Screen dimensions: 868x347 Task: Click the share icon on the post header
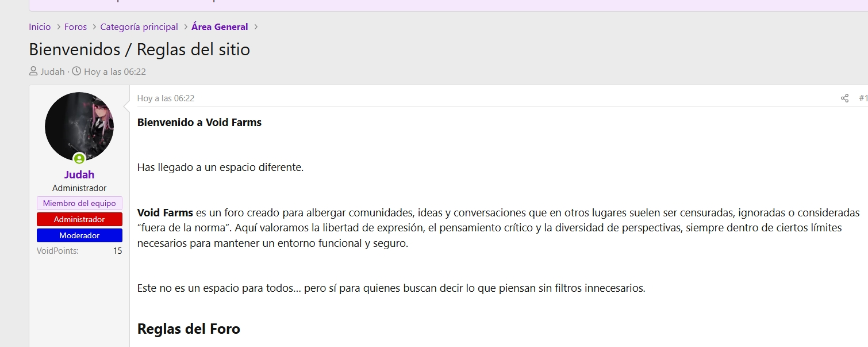coord(844,98)
